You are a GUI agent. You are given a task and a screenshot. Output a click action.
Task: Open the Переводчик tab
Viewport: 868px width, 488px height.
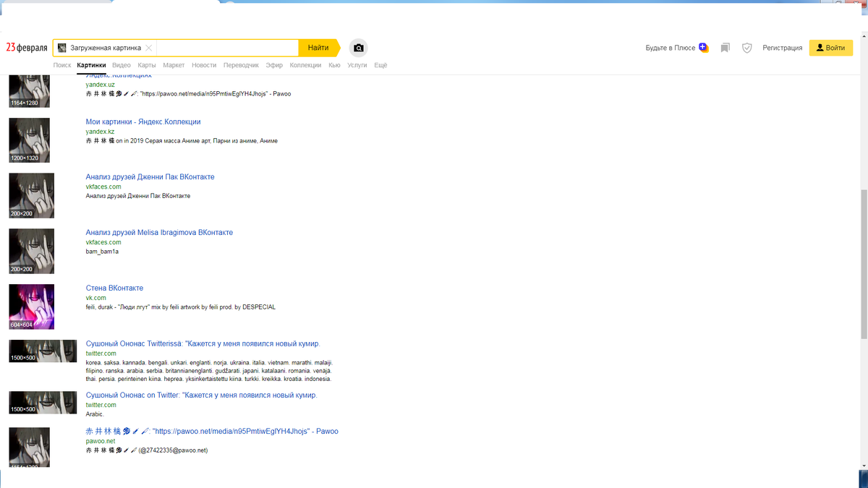pos(241,65)
